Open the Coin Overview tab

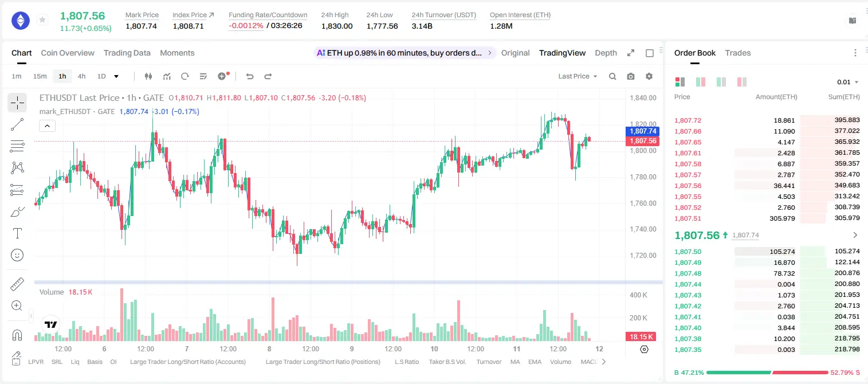(68, 53)
